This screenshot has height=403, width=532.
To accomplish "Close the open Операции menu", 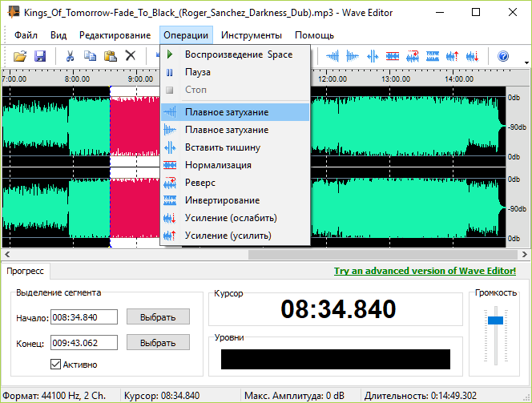I will tap(186, 35).
